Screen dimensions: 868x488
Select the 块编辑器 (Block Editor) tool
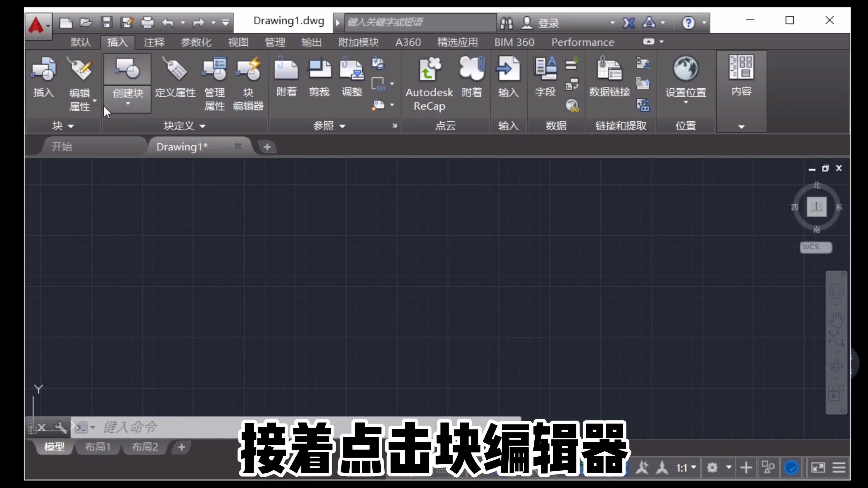[x=248, y=82]
